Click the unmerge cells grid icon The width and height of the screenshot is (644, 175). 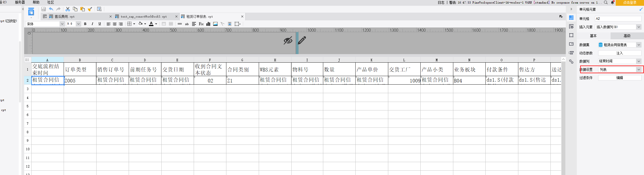tap(171, 24)
